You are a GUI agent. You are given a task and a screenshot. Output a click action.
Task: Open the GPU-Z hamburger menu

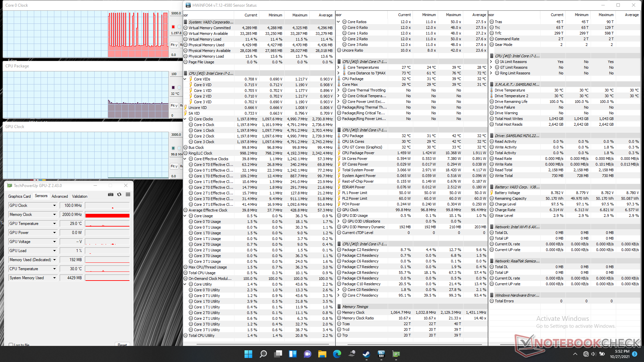[x=128, y=194]
